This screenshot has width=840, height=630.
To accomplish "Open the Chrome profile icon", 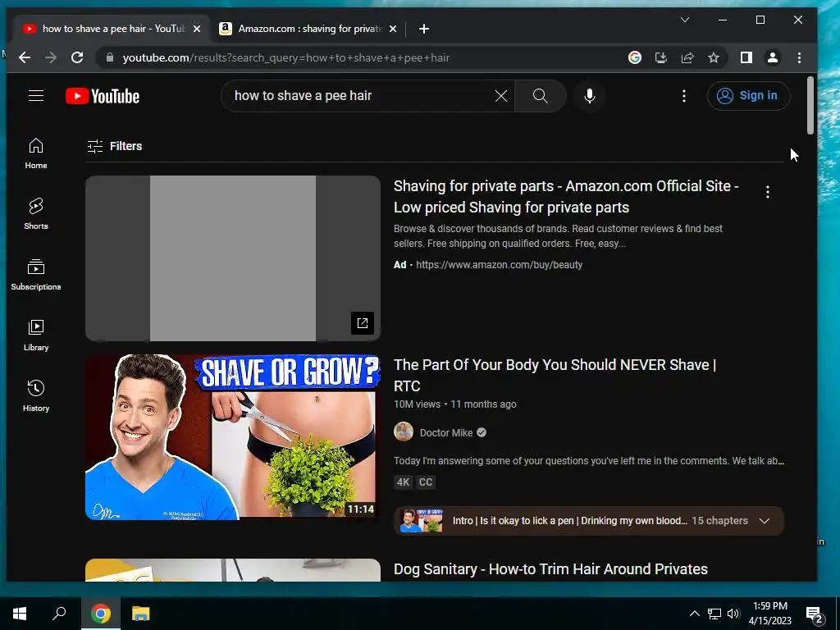I will click(x=773, y=58).
